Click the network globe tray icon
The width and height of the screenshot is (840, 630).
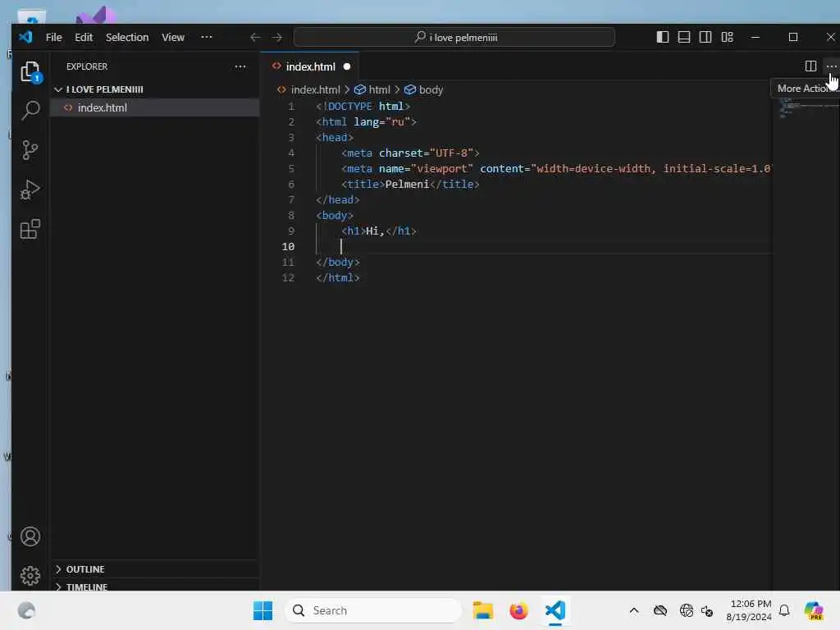(686, 610)
